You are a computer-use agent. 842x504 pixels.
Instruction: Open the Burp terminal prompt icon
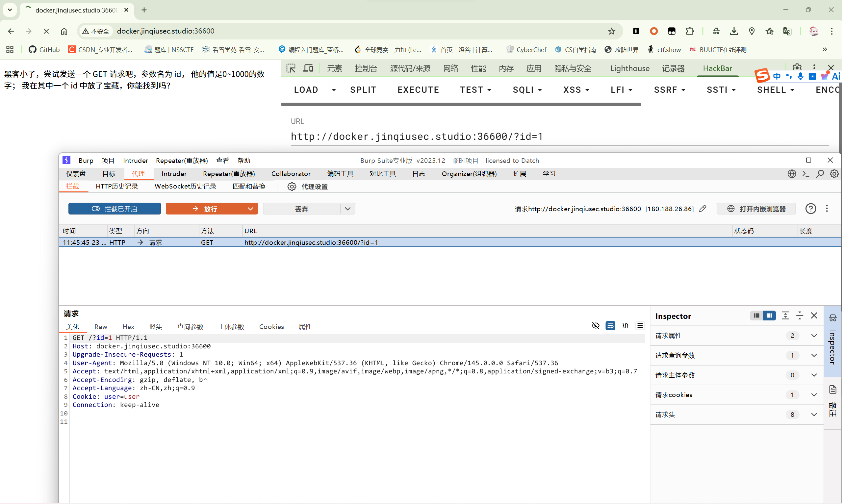(x=806, y=174)
